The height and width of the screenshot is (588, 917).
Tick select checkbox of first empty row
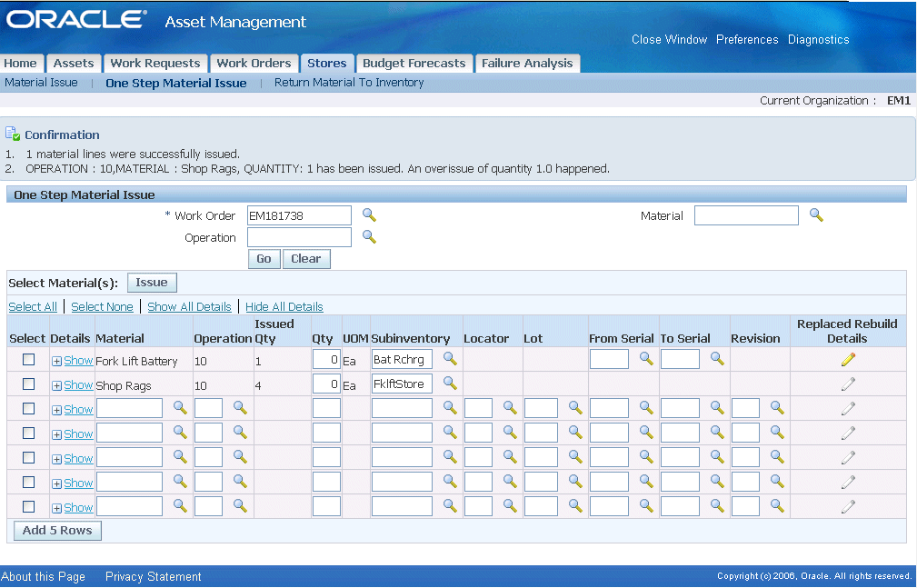[x=29, y=408]
